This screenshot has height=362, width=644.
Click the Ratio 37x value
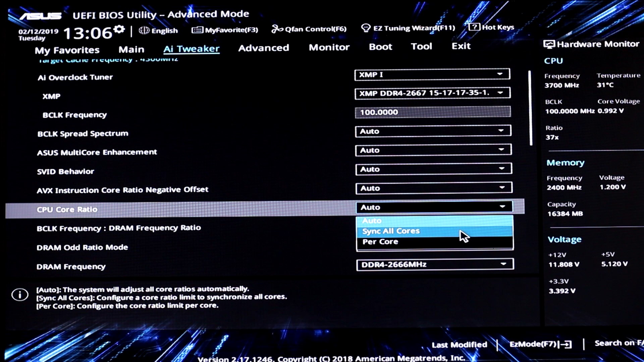click(x=552, y=137)
